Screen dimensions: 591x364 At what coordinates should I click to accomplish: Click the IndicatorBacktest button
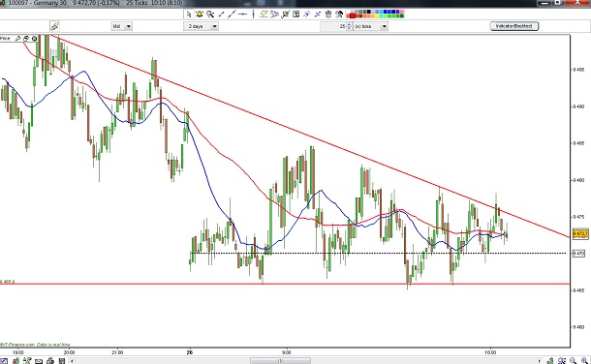coord(514,26)
